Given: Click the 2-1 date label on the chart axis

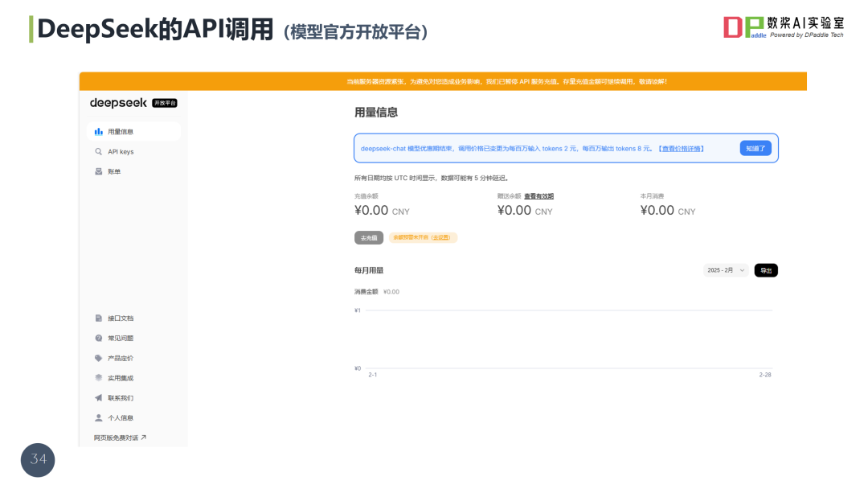Looking at the screenshot, I should [x=373, y=375].
